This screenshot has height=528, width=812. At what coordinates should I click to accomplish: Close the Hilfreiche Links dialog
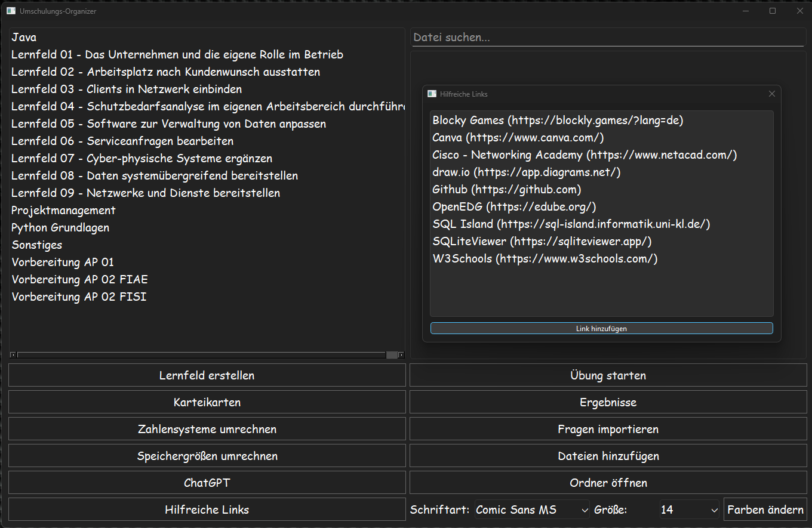(x=771, y=94)
